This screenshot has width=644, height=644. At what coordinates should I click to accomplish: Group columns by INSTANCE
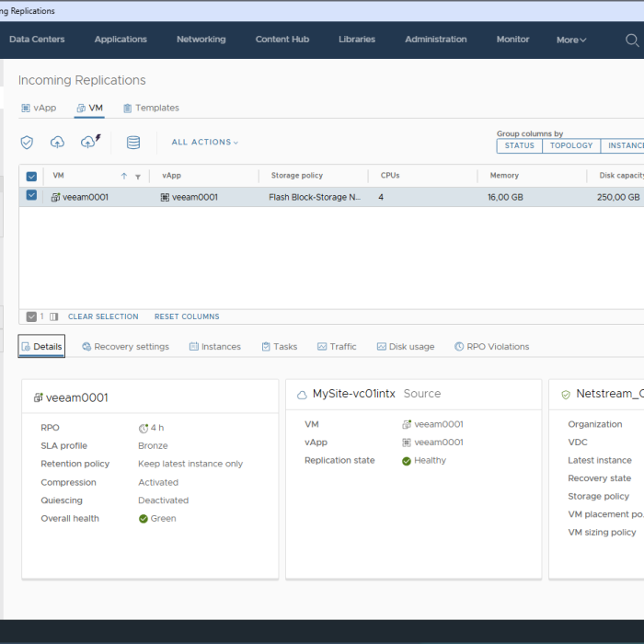(622, 145)
